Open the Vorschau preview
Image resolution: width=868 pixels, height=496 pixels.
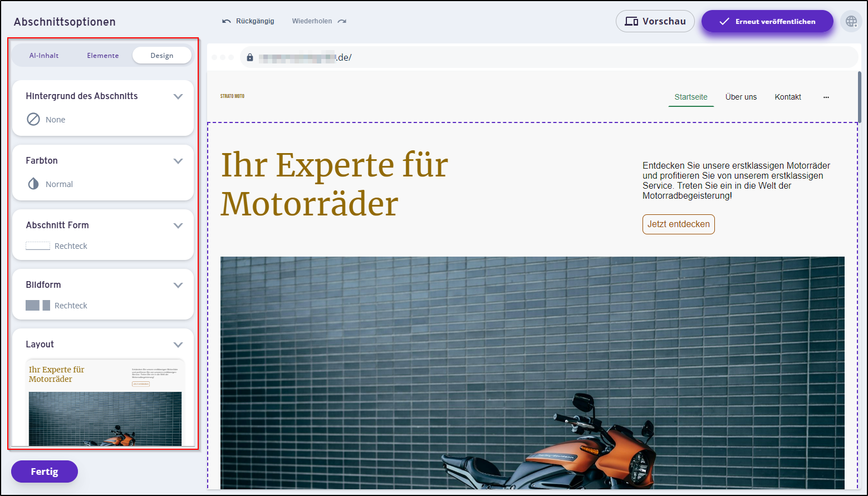(x=655, y=21)
